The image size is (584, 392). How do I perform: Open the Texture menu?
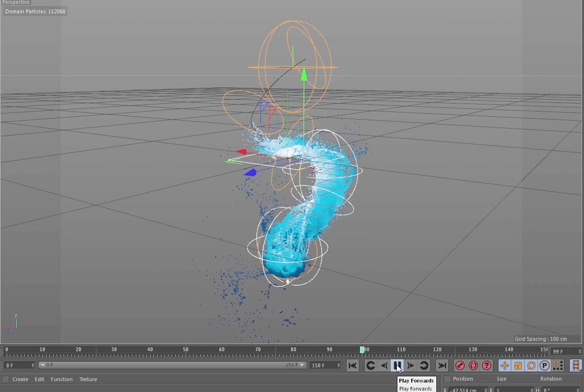(x=88, y=379)
